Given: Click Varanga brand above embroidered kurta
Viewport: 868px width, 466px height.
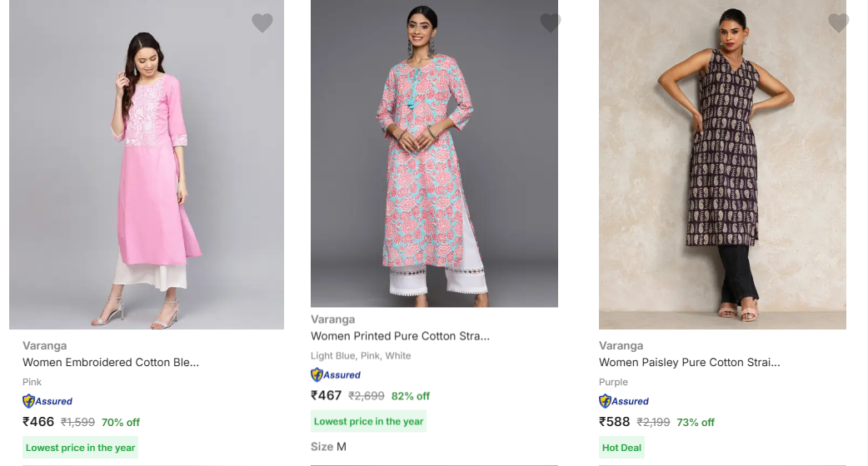Looking at the screenshot, I should pos(45,346).
